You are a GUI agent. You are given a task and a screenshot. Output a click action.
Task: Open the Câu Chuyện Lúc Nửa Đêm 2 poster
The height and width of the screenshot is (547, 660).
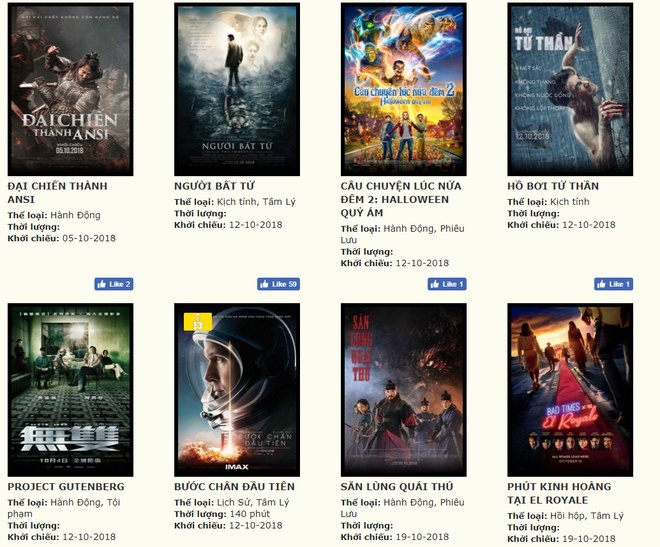pos(404,89)
